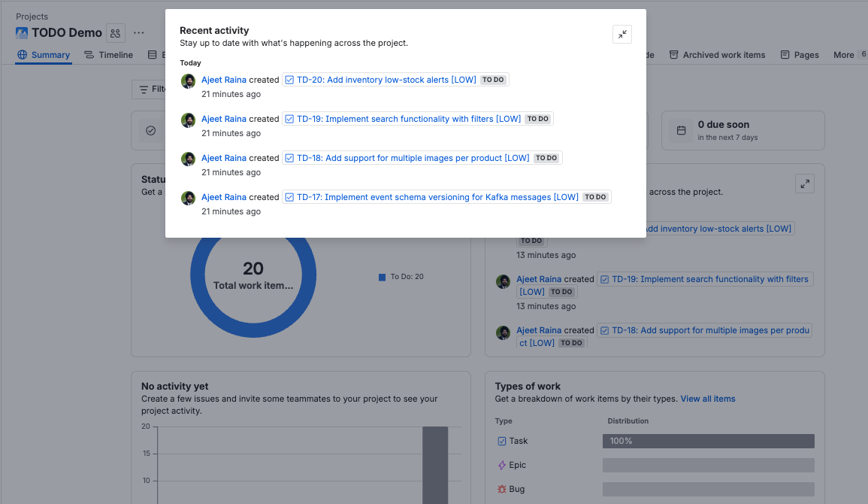Click Ajeet Raina's avatar on TD-17 entry

point(188,198)
